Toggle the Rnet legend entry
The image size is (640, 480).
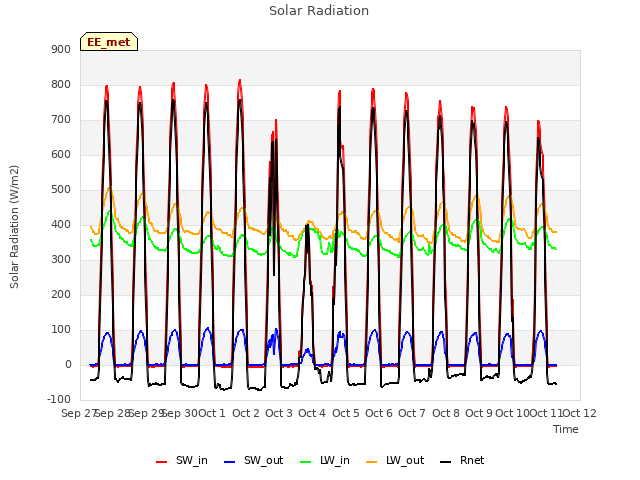pyautogui.click(x=462, y=460)
